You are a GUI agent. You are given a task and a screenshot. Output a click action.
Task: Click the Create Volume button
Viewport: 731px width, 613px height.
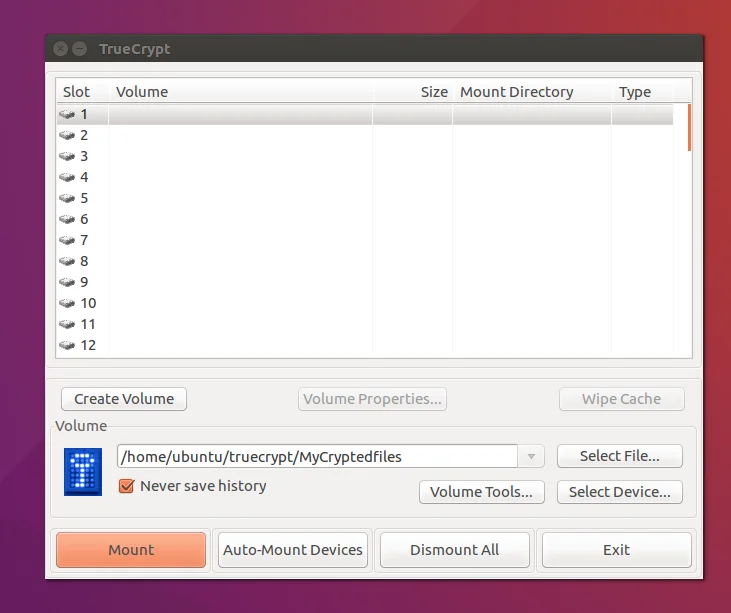point(124,399)
